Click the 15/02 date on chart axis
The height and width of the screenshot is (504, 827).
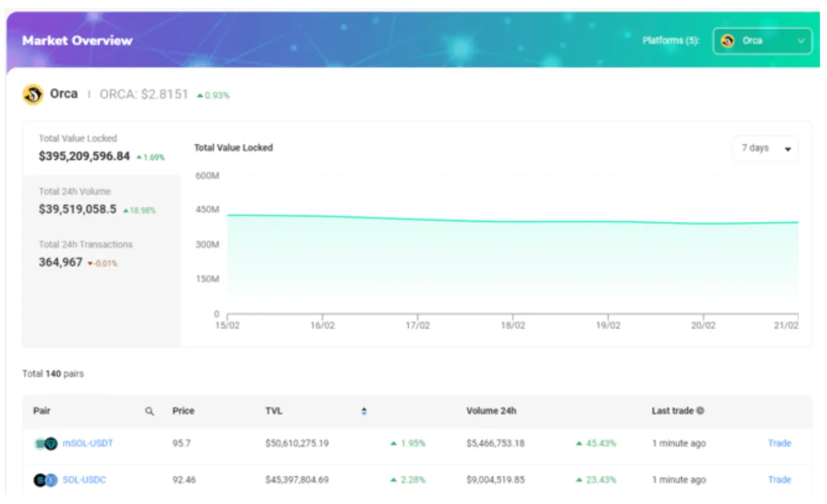point(227,325)
